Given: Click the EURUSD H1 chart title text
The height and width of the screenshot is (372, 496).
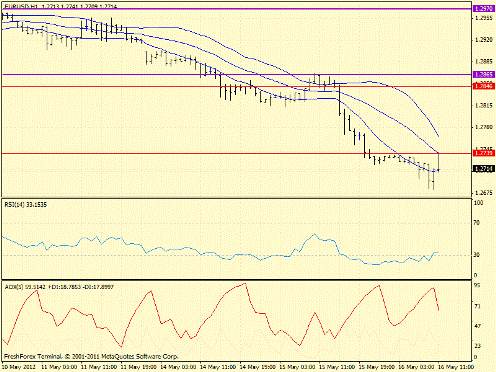Looking at the screenshot, I should [61, 7].
